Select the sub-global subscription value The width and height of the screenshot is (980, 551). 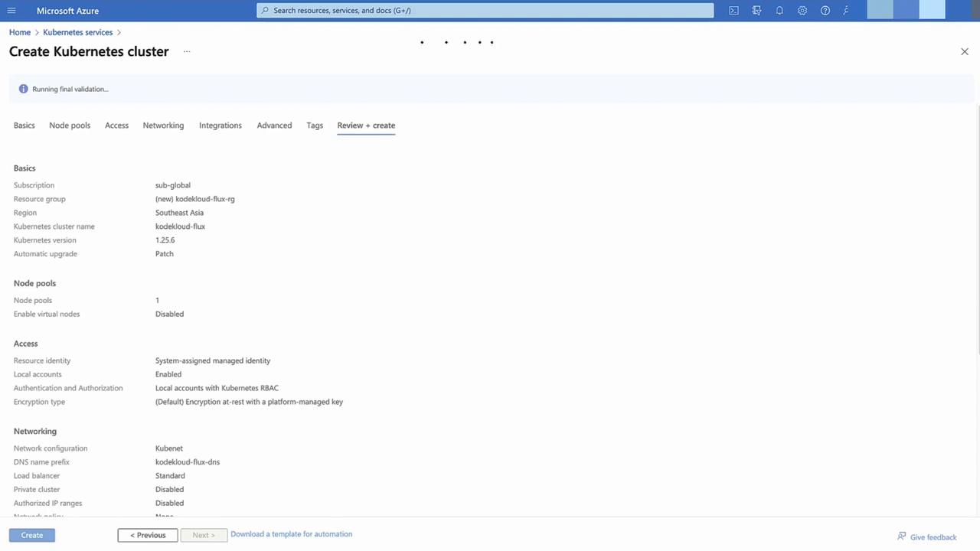click(x=173, y=185)
